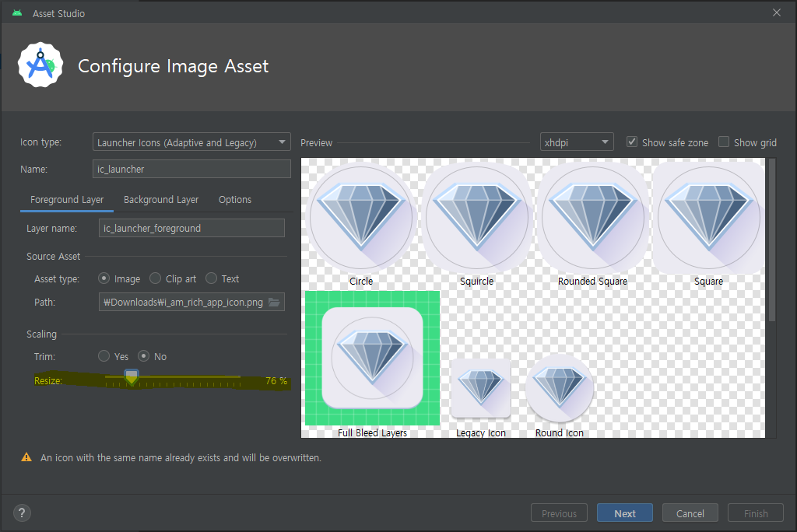Click the overwrite warning message text
The height and width of the screenshot is (532, 797).
tap(181, 458)
